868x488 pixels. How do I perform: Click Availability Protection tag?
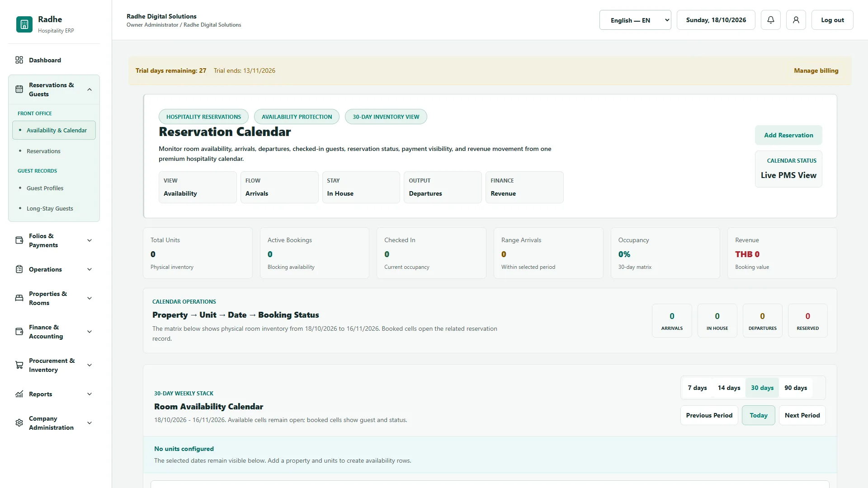coord(297,117)
